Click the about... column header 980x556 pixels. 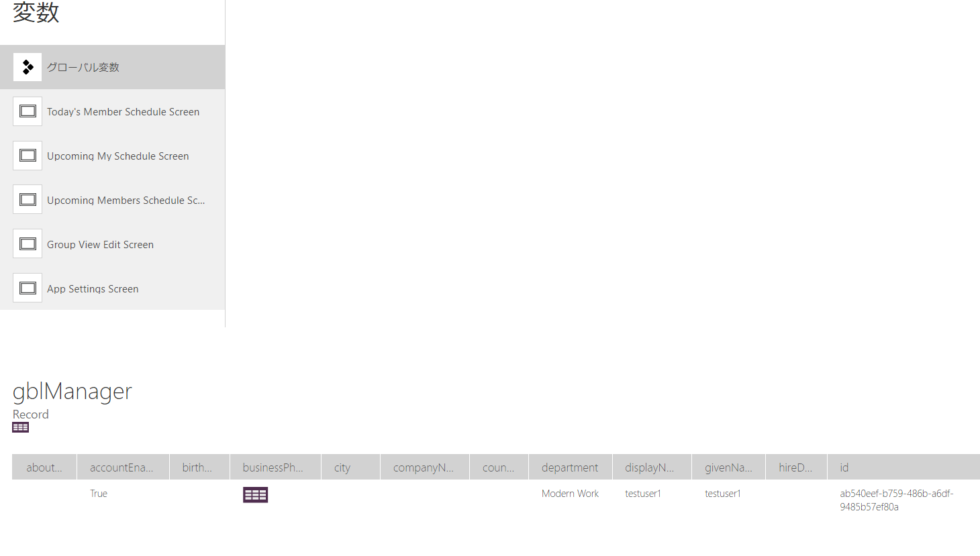pos(44,467)
